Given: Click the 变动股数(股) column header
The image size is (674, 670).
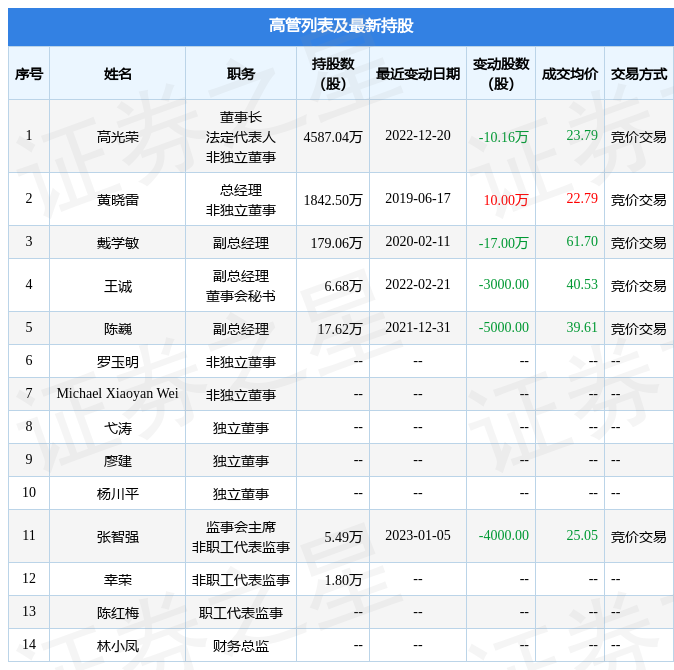Looking at the screenshot, I should pyautogui.click(x=501, y=74).
